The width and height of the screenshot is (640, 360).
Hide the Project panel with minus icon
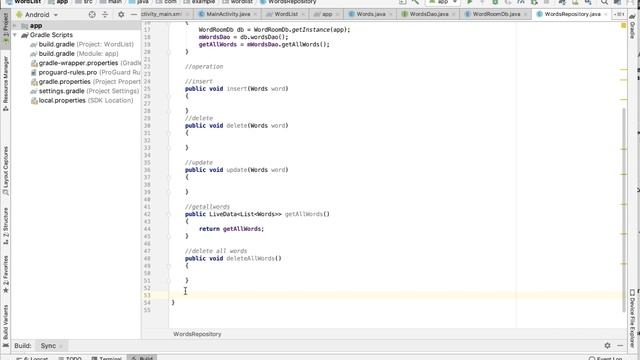[x=133, y=15]
